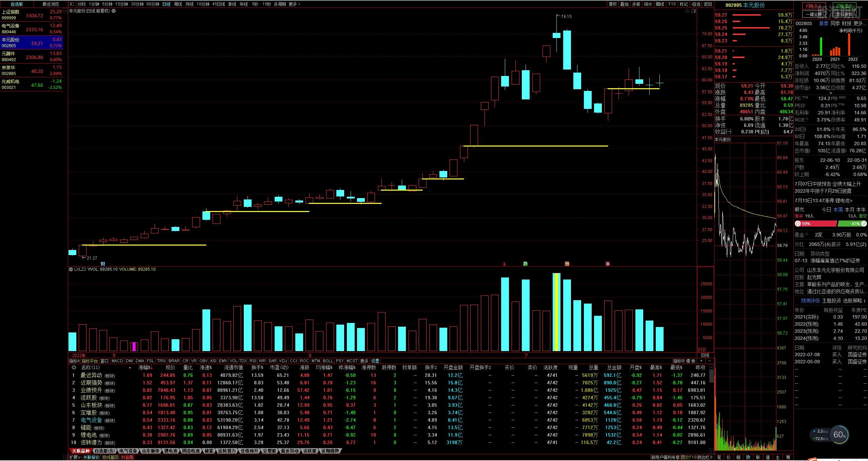
Task: Open the 固态电池 sector tab at the bottom
Action: (191, 451)
